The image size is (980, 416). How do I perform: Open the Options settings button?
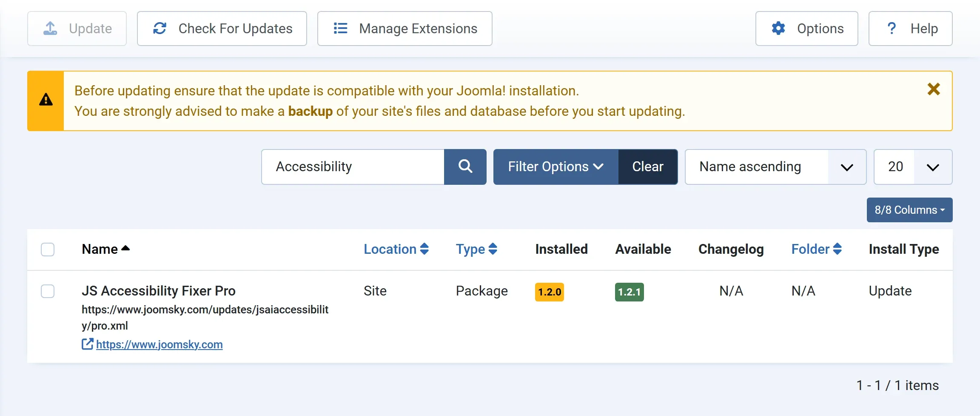[807, 29]
